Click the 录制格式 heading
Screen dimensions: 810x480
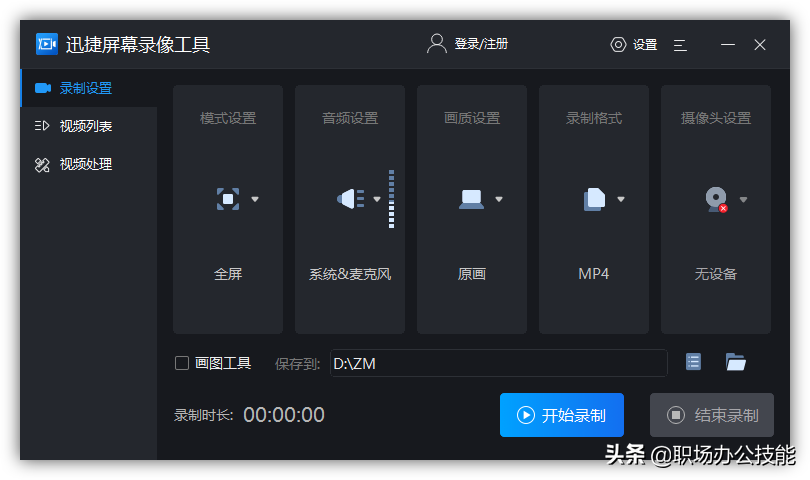click(594, 118)
